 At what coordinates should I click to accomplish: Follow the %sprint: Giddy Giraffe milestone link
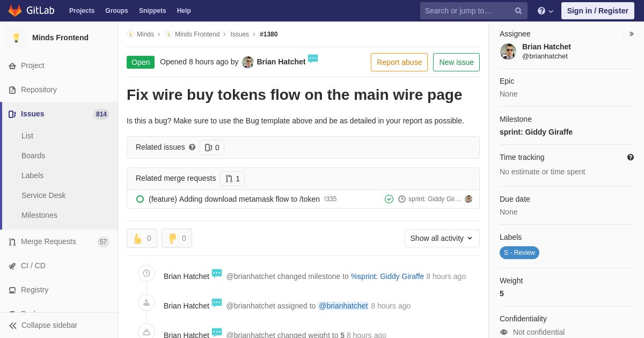tap(387, 276)
